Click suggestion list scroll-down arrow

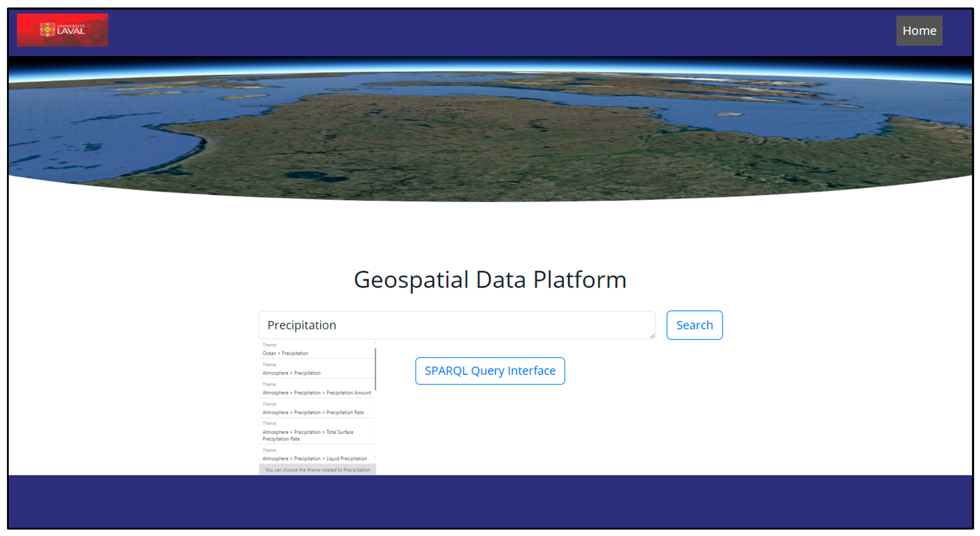click(x=375, y=457)
